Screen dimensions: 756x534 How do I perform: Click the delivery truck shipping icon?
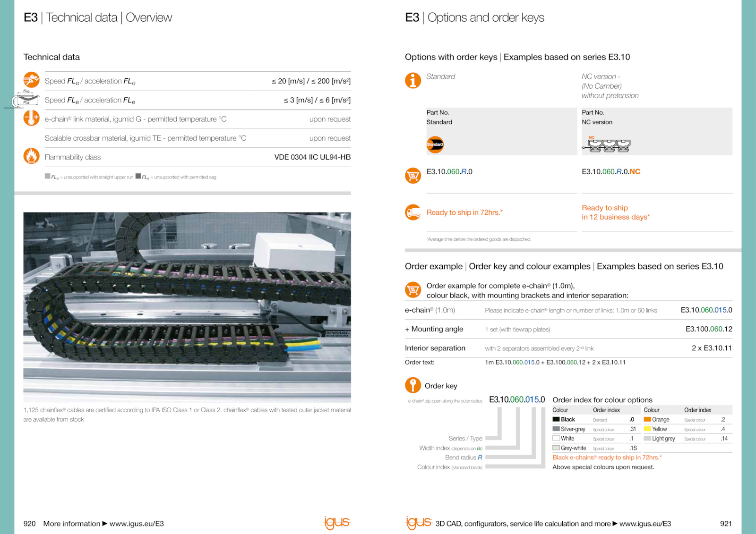click(x=413, y=212)
